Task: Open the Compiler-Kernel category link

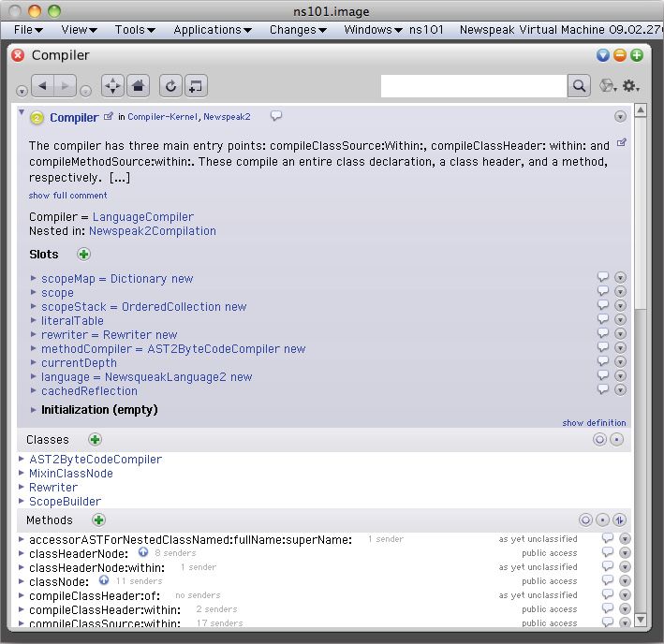Action: (163, 117)
